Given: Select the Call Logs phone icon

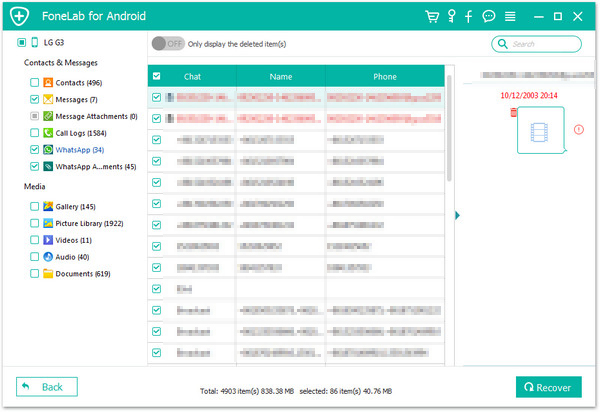Looking at the screenshot, I should click(48, 133).
